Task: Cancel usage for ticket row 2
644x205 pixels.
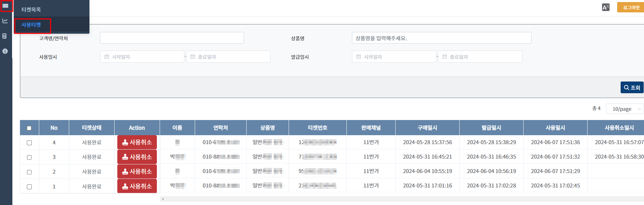Action: (137, 171)
